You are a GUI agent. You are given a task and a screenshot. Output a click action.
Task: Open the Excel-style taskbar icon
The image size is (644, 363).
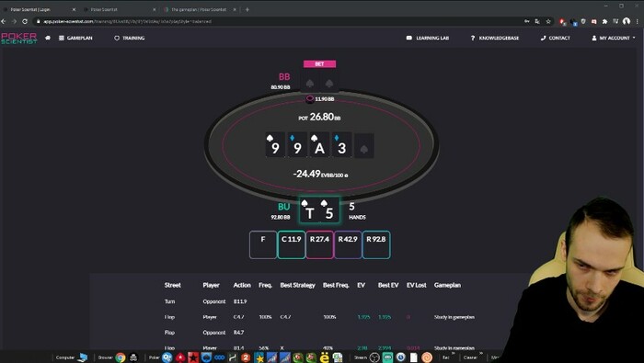point(338,357)
